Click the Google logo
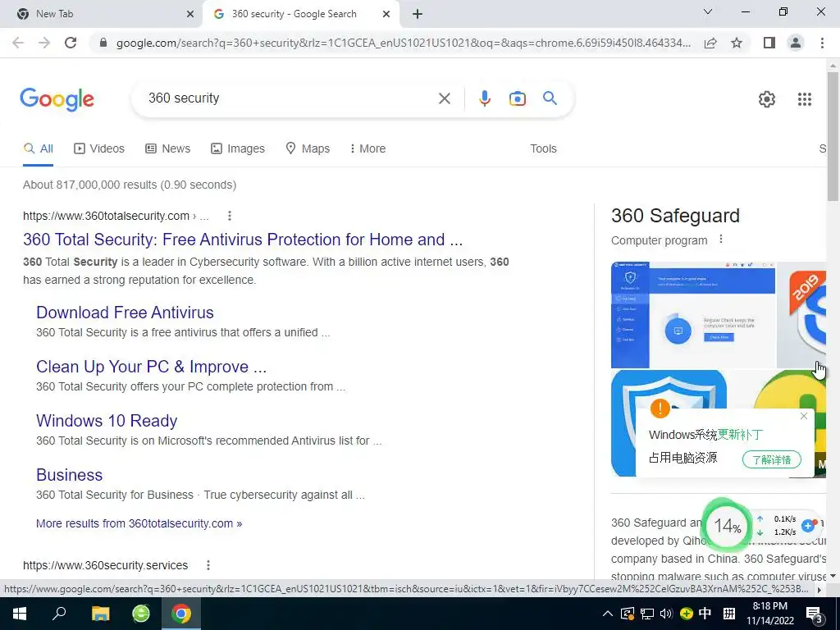The image size is (840, 630). point(57,99)
